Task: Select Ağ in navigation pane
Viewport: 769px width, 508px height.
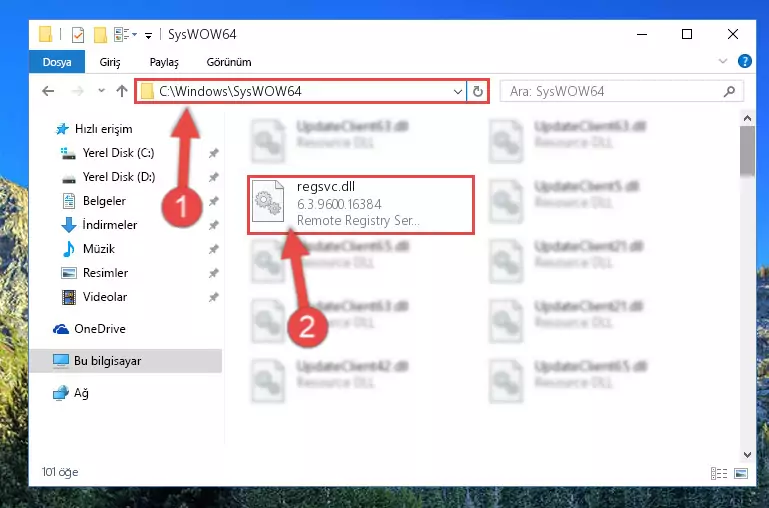Action: (81, 393)
